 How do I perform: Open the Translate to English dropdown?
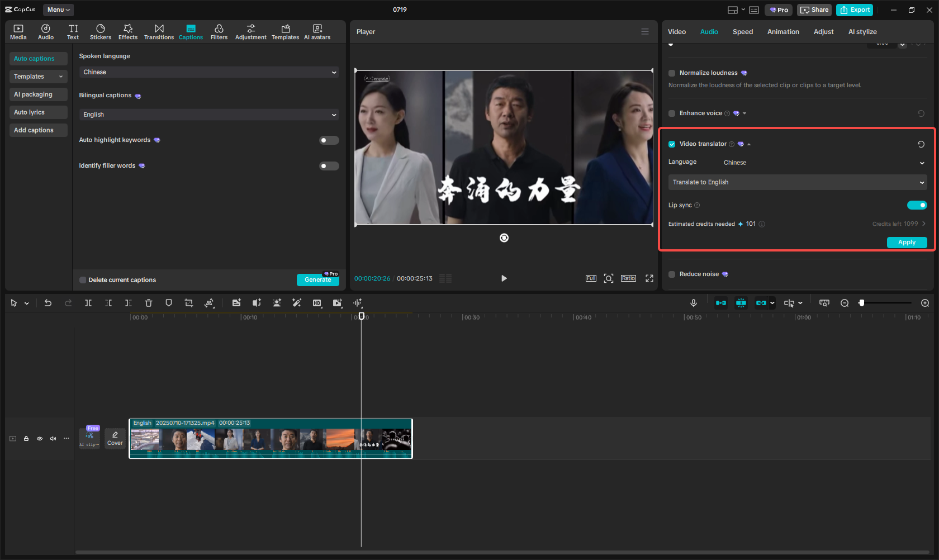click(x=797, y=182)
